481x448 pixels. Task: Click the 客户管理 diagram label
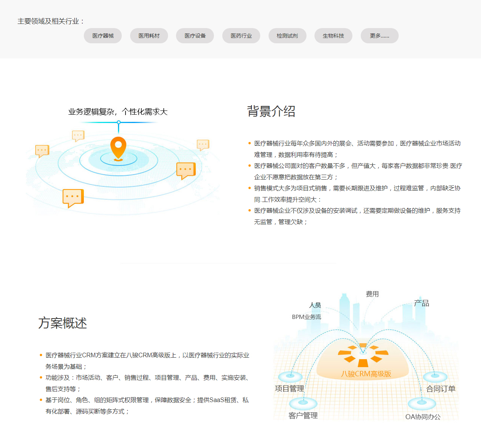tap(303, 415)
